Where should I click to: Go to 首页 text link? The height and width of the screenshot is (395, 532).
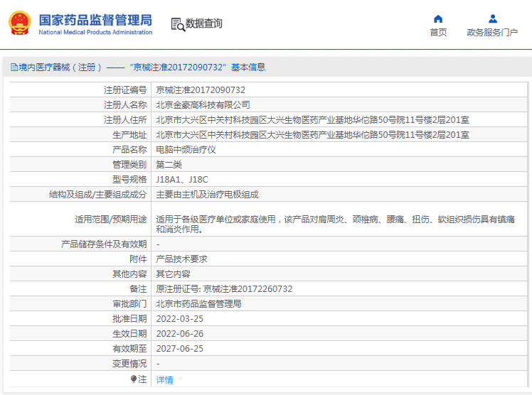pyautogui.click(x=438, y=33)
